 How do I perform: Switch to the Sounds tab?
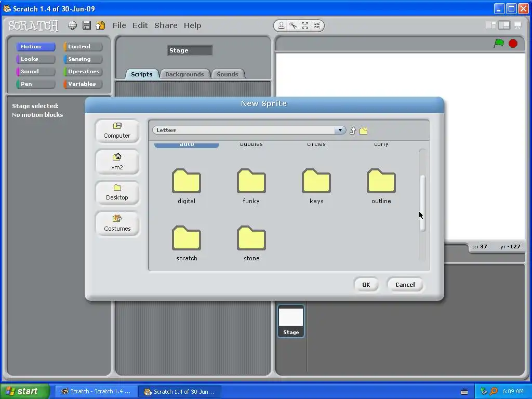pos(228,74)
